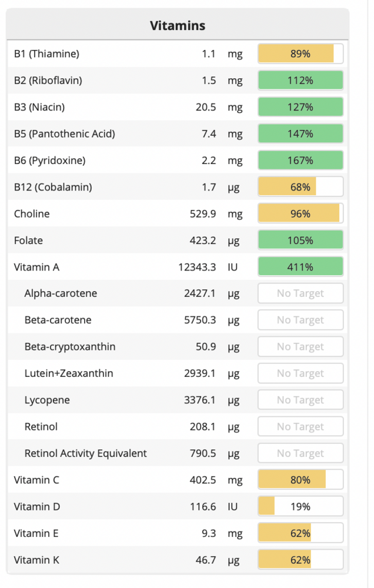The width and height of the screenshot is (374, 588).
Task: Click the Folate 105% green bar
Action: [300, 240]
